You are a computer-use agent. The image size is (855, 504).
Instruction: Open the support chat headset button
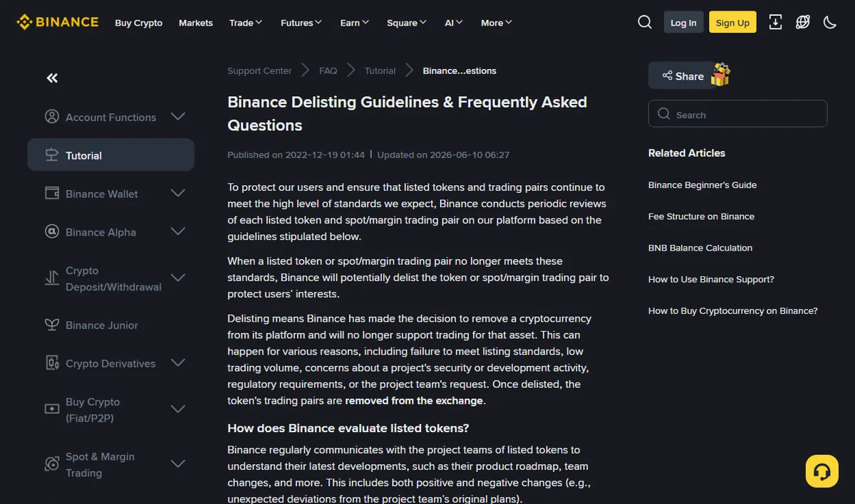pyautogui.click(x=822, y=471)
